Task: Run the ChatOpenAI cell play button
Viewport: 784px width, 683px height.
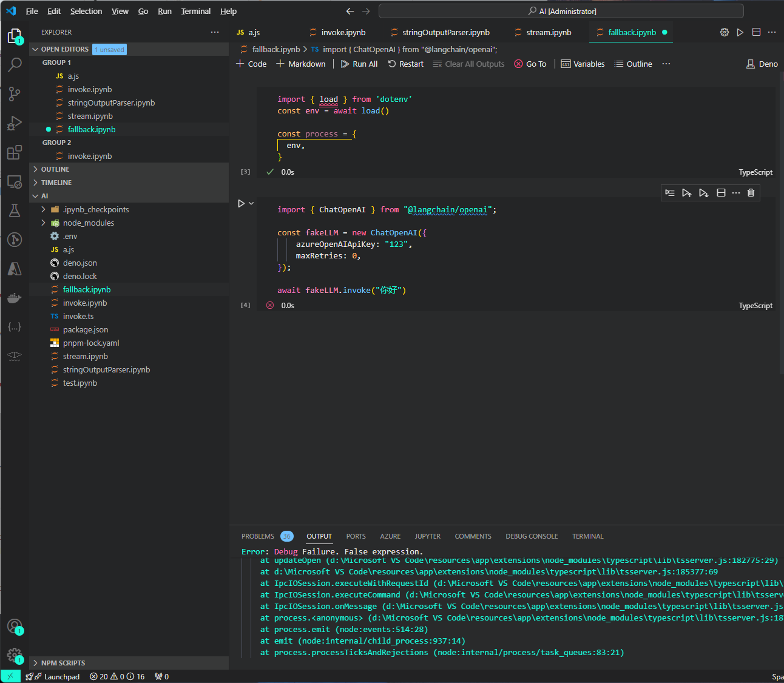Action: point(241,204)
